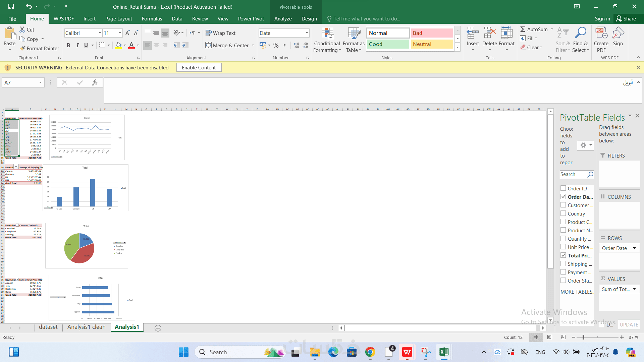Click the Borders icon in Font group

point(102,45)
